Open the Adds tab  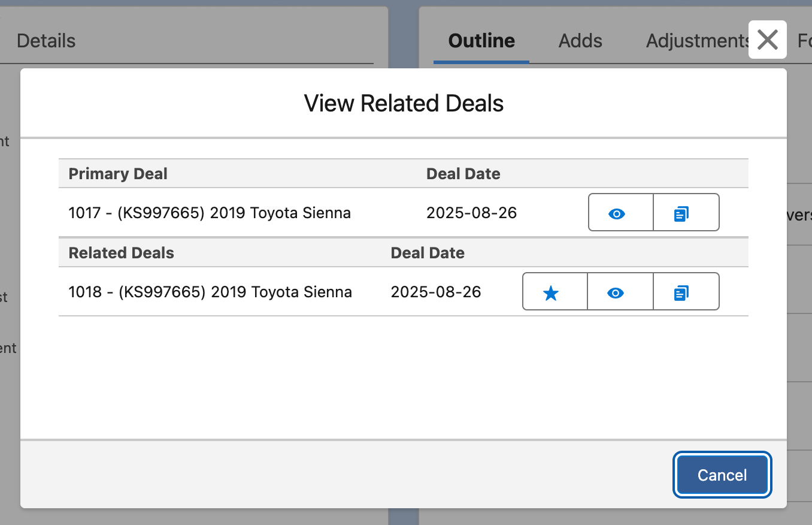click(x=580, y=41)
